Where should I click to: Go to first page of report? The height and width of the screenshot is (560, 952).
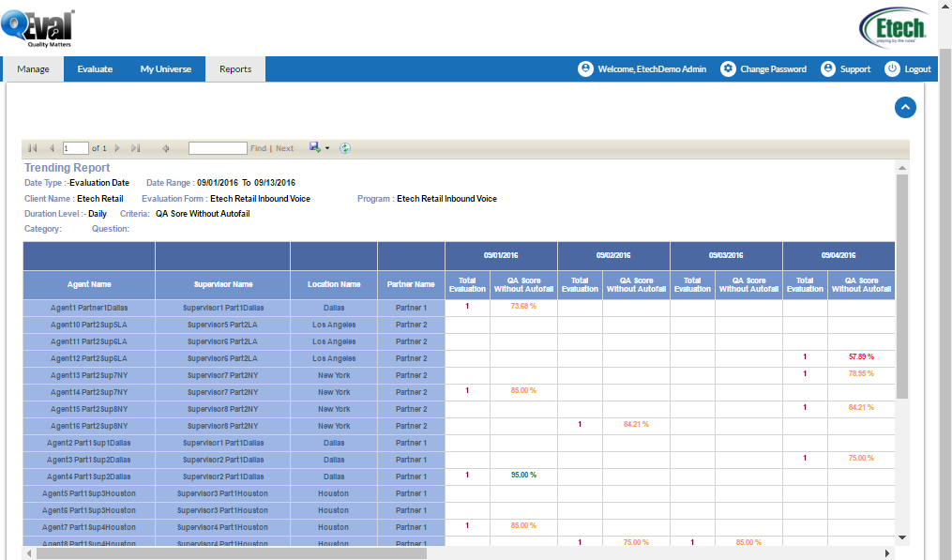[33, 148]
